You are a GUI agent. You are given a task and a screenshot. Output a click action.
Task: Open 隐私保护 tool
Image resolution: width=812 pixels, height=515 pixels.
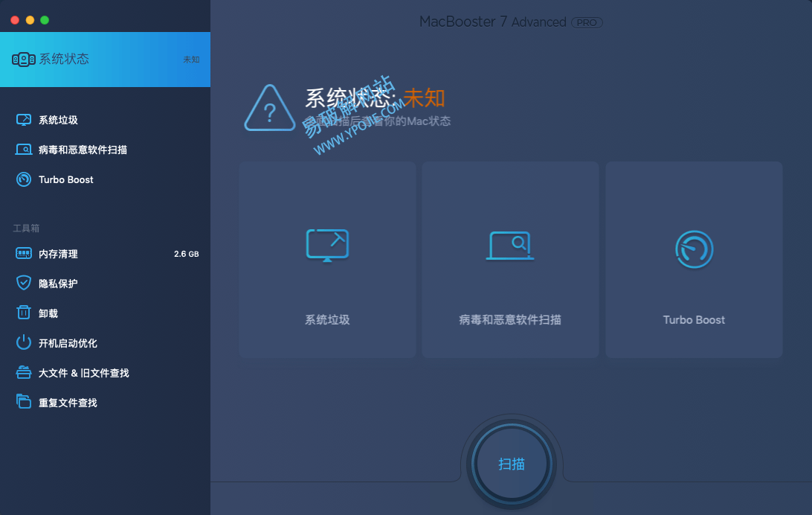tap(58, 284)
